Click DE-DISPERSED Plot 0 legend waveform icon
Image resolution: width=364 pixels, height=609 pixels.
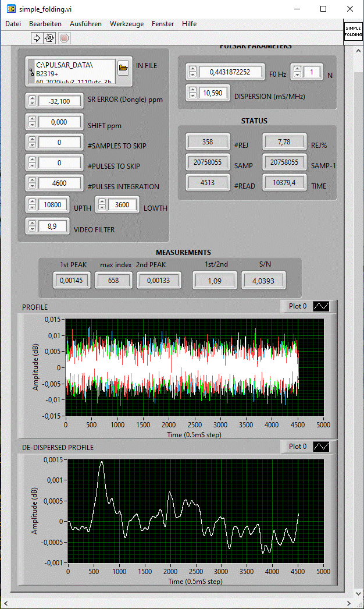[x=322, y=447]
